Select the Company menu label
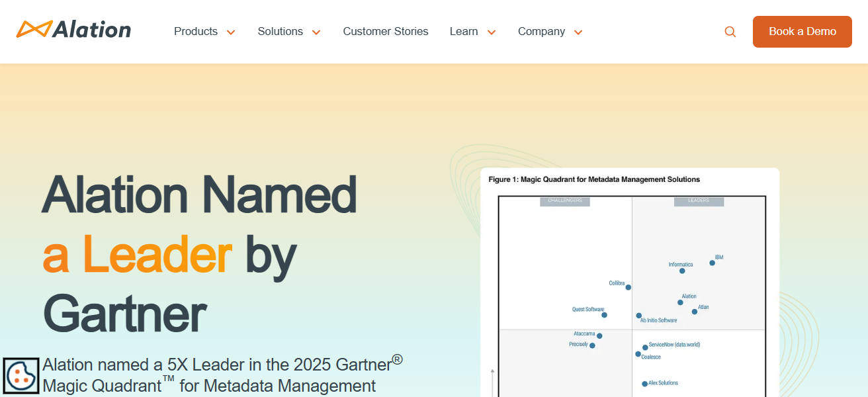Screen dimensions: 868x397 tap(541, 32)
